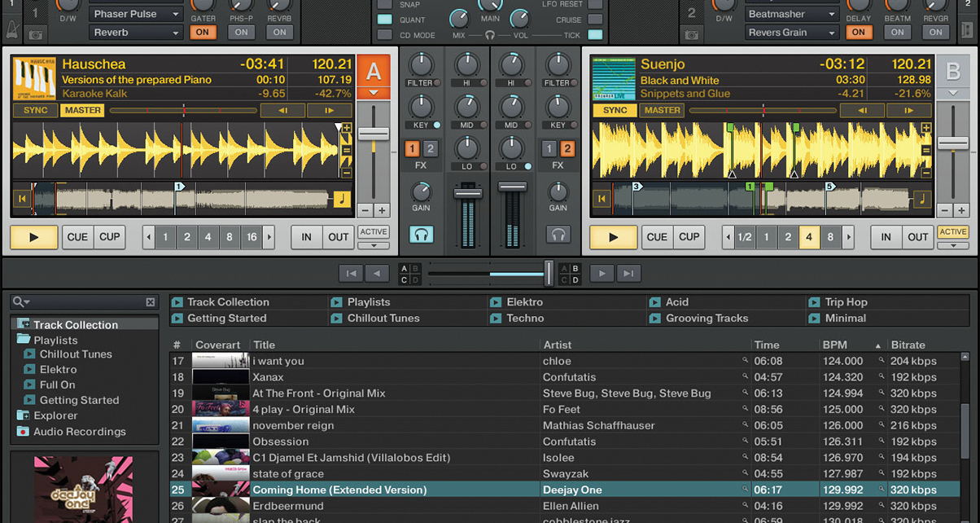Enable the DELAY effect in FX unit 2
The height and width of the screenshot is (523, 980).
coord(860,32)
